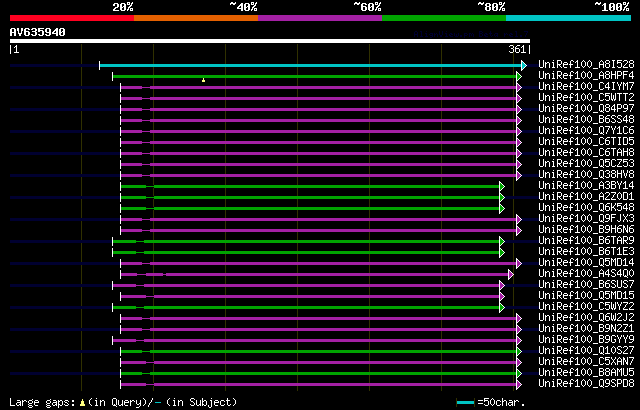The image size is (640, 410).
Task: Open the UniRef100_C5WTT2 subject entry
Action: coord(586,98)
